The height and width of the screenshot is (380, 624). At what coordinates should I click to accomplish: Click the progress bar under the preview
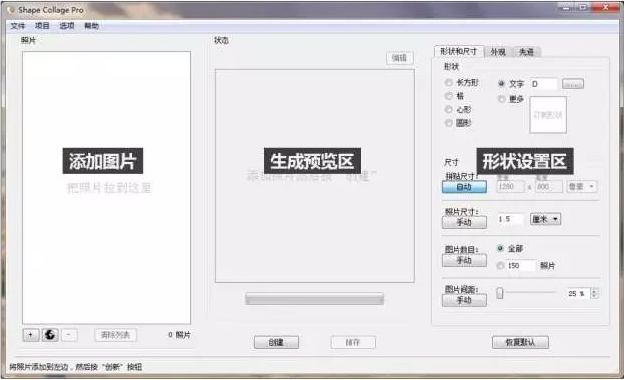click(314, 299)
